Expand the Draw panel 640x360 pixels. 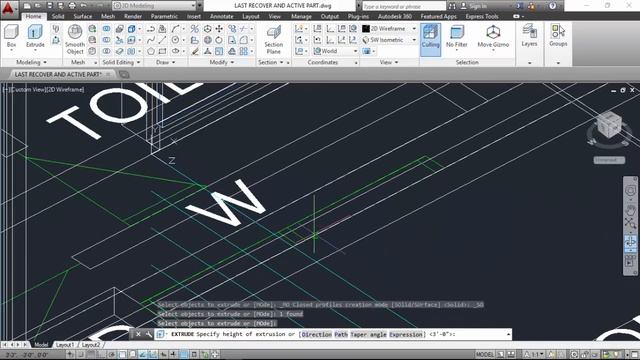tap(165, 62)
